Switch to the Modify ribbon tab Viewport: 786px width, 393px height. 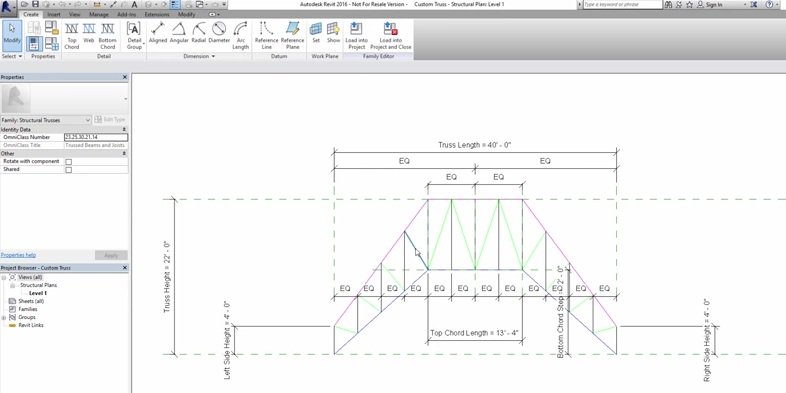pos(186,15)
